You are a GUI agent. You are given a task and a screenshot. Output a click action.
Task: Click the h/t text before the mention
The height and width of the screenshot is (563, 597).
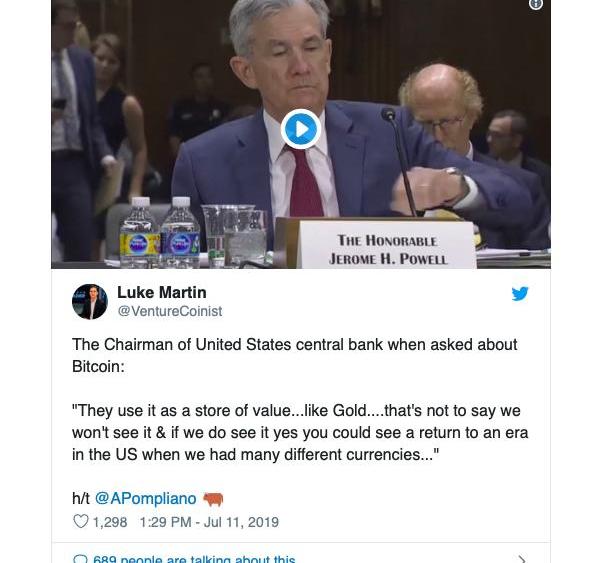[81, 498]
